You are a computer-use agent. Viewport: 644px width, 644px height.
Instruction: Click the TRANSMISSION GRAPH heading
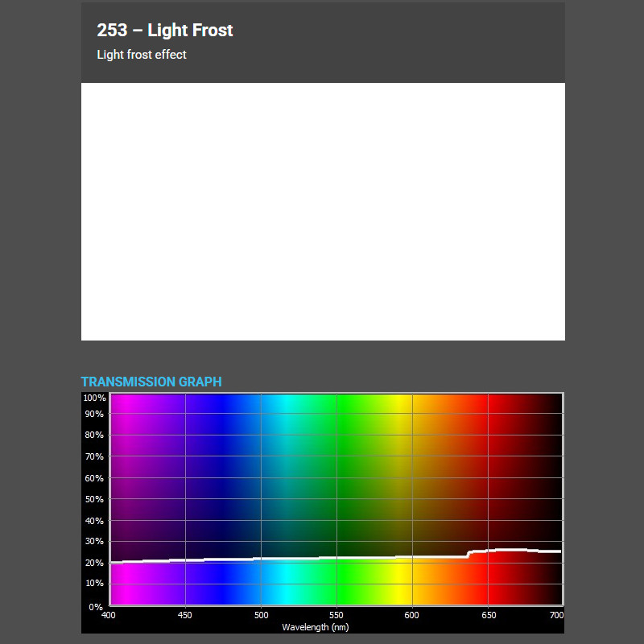tap(151, 382)
